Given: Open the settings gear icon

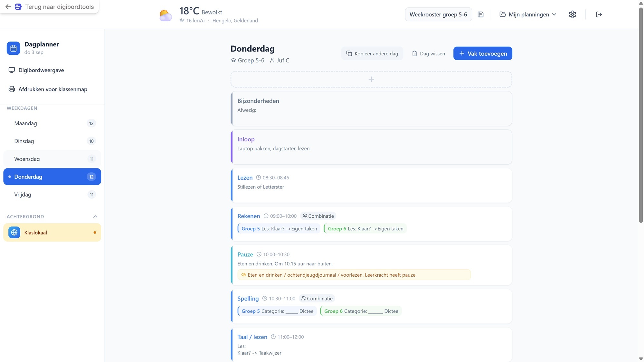Looking at the screenshot, I should point(572,14).
